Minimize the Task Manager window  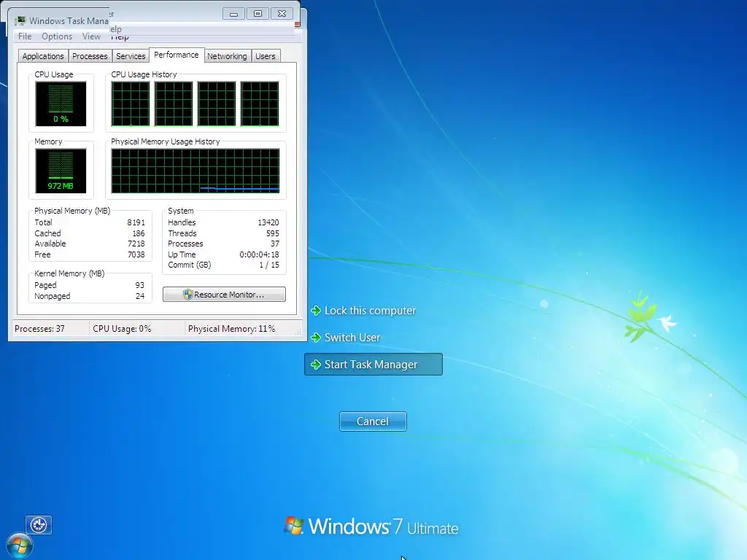pos(233,14)
